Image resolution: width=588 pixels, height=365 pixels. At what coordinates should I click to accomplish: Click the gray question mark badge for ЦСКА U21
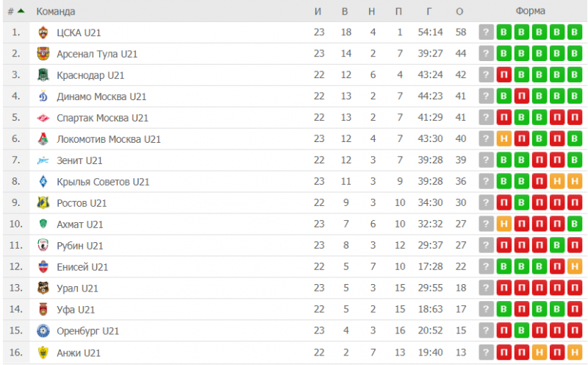click(486, 32)
